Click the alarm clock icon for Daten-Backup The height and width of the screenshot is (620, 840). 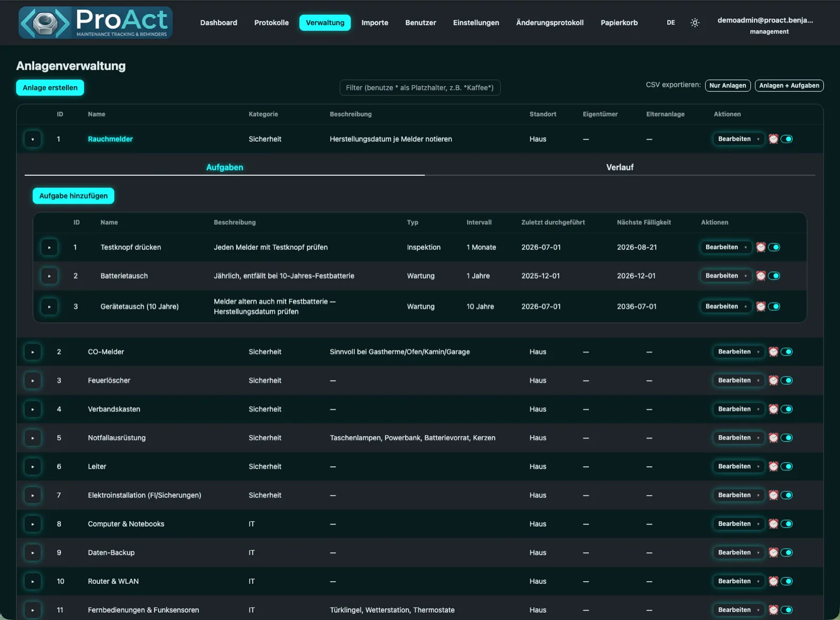[773, 553]
